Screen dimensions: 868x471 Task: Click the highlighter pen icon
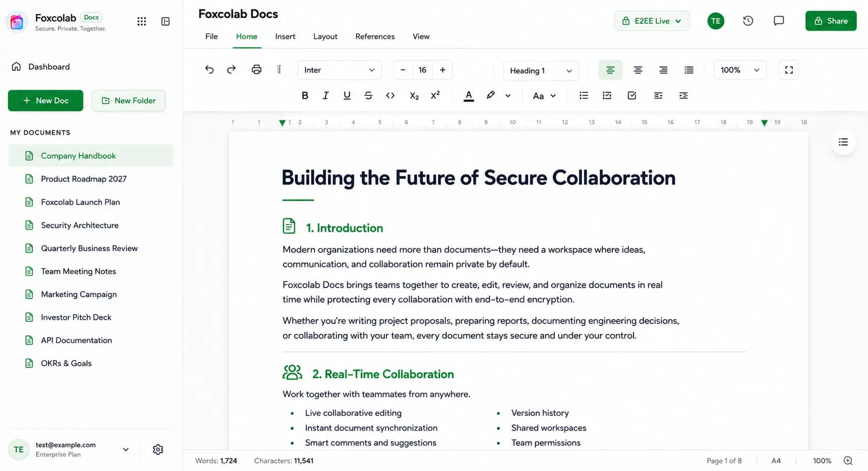coord(491,95)
